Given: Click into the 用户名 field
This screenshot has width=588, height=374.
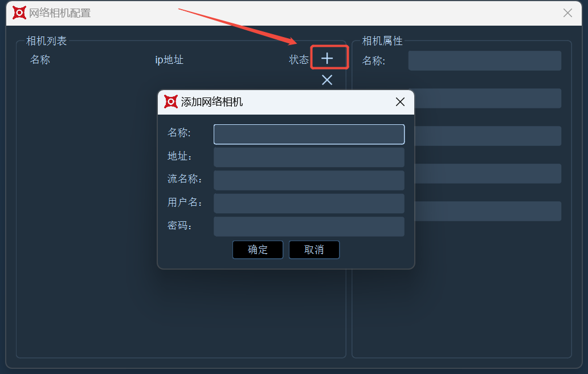Looking at the screenshot, I should click(309, 204).
